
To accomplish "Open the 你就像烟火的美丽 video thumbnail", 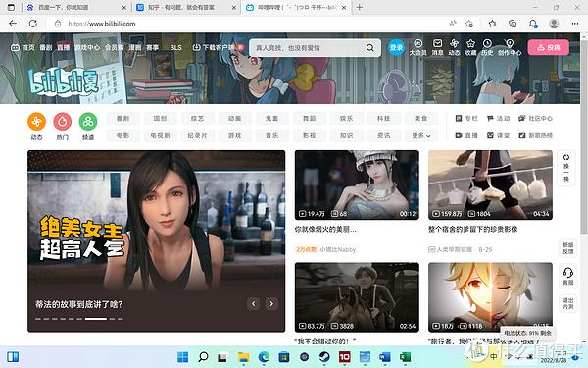I will coord(357,184).
